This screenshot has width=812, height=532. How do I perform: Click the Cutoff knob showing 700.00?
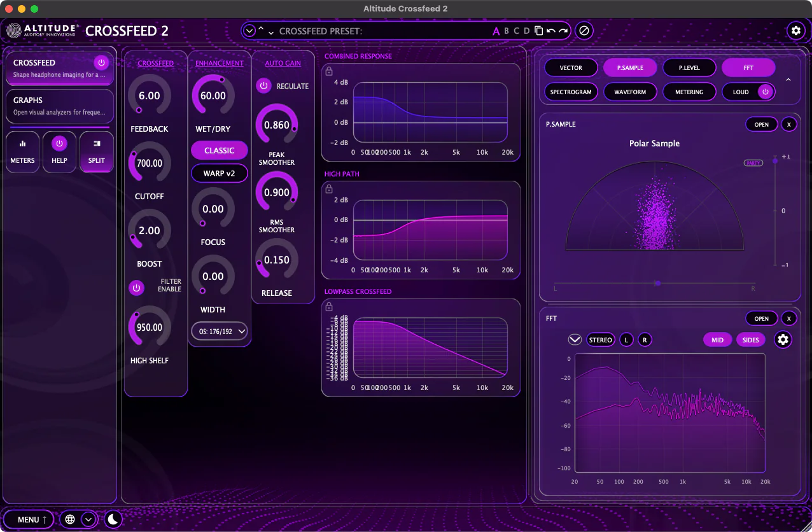point(150,163)
